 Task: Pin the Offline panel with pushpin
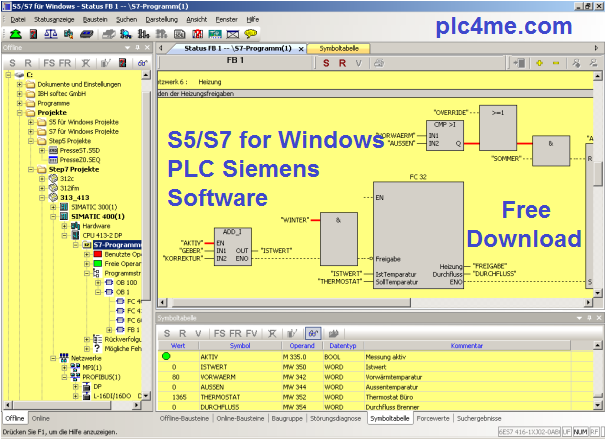tap(136, 47)
